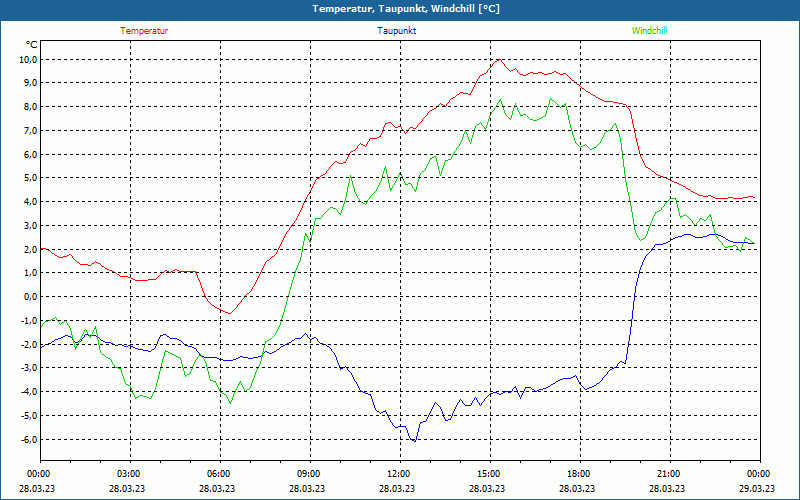Click the '29.03.23' date label

758,488
